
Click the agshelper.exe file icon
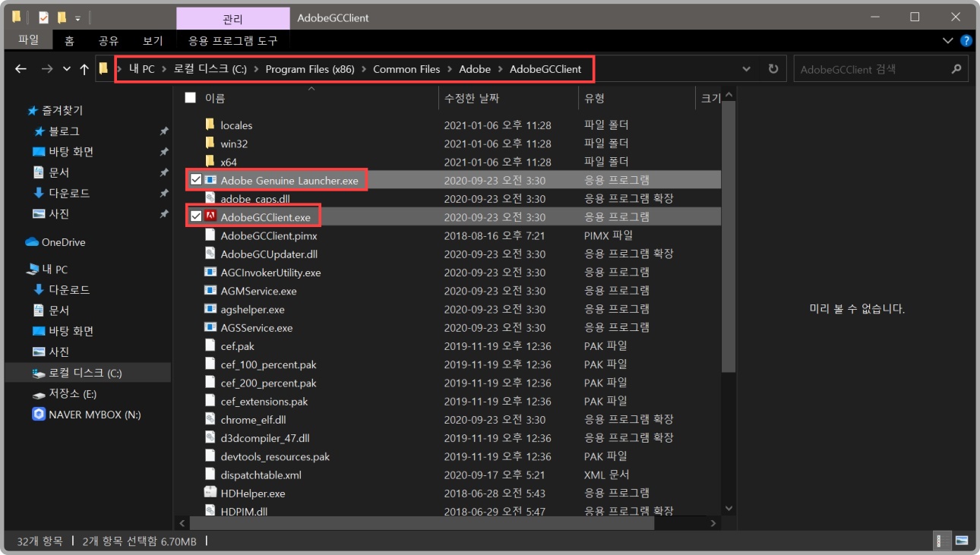point(210,310)
